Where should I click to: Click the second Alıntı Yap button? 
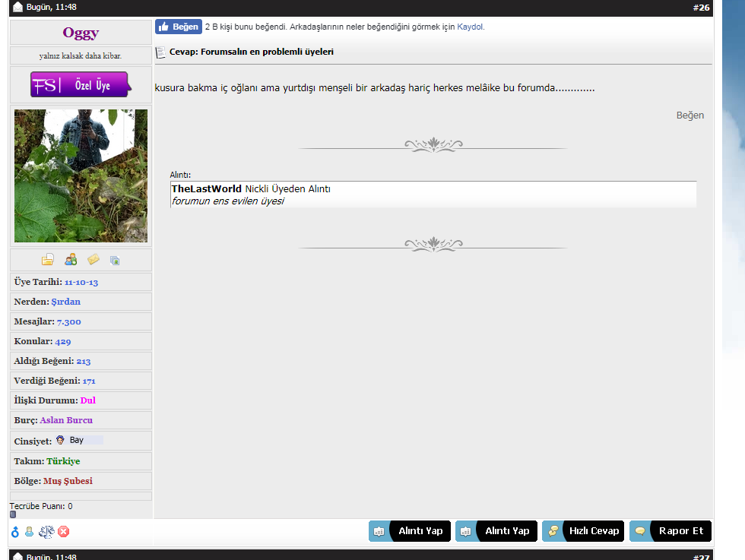click(x=496, y=531)
